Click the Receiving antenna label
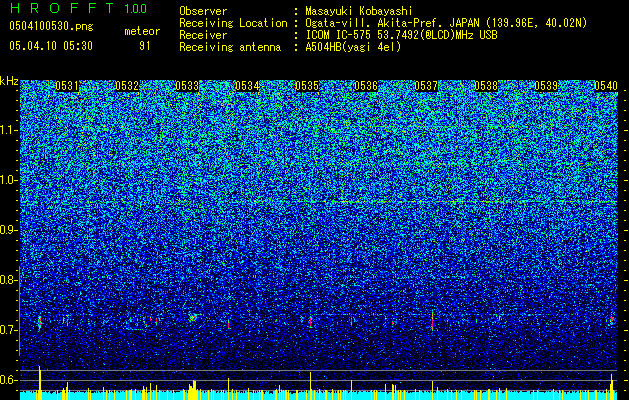 (x=230, y=47)
